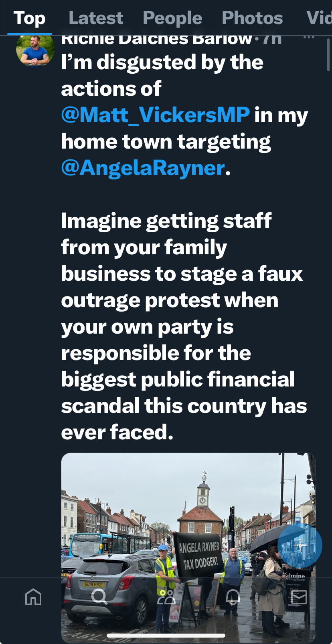Switch to the Photos tab

click(x=252, y=18)
